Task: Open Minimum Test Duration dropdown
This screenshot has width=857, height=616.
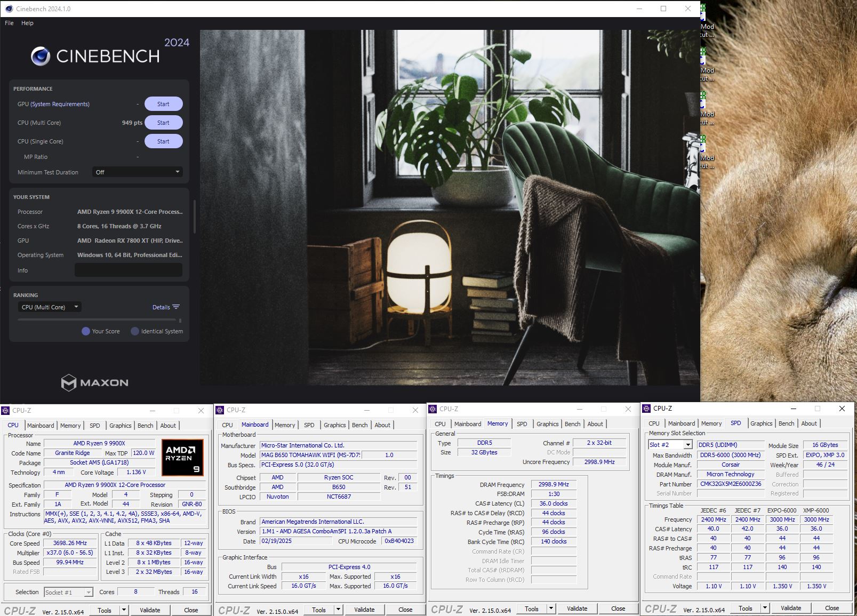Action: [138, 172]
